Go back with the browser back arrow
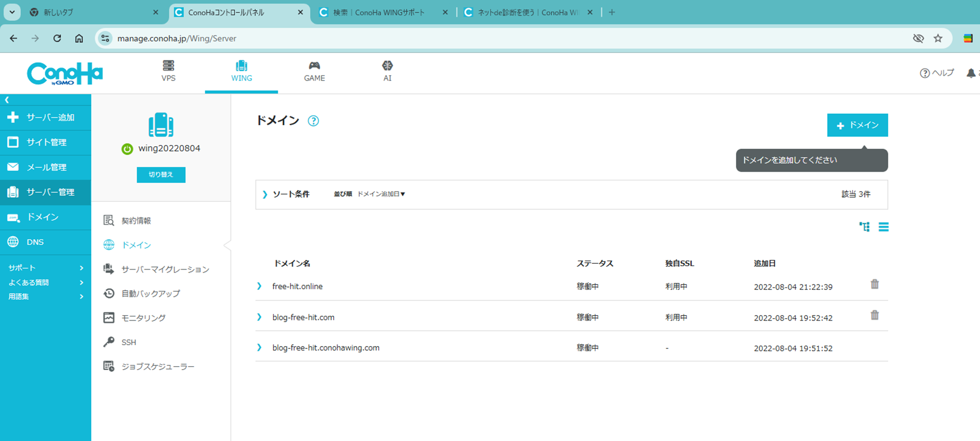This screenshot has height=441, width=980. [14, 38]
